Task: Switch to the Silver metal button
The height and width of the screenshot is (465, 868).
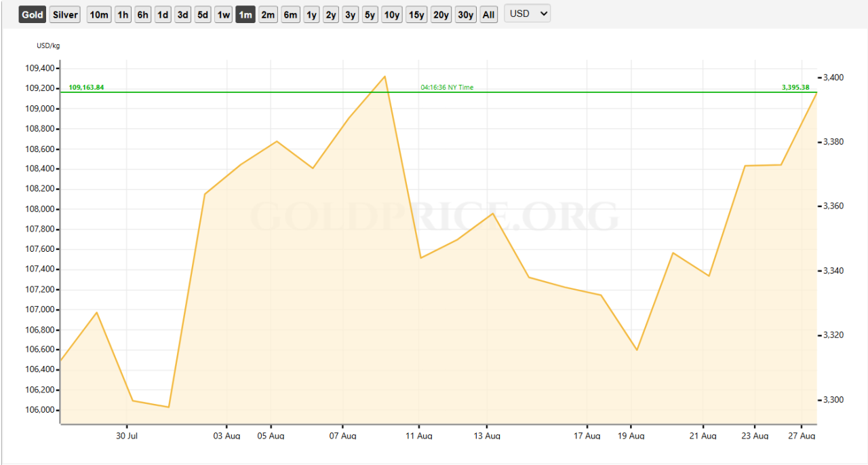Action: click(x=65, y=14)
